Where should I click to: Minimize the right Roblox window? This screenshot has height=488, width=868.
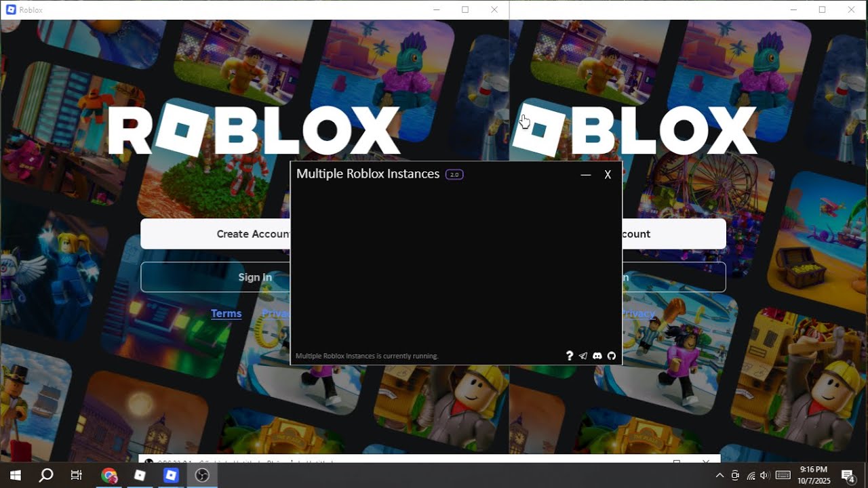point(793,9)
